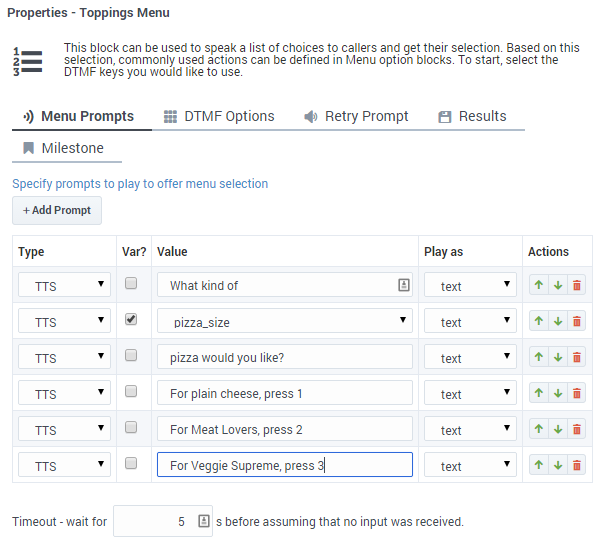The height and width of the screenshot is (547, 608).
Task: Click 'For plain cheese, press 1' text field
Action: point(284,393)
